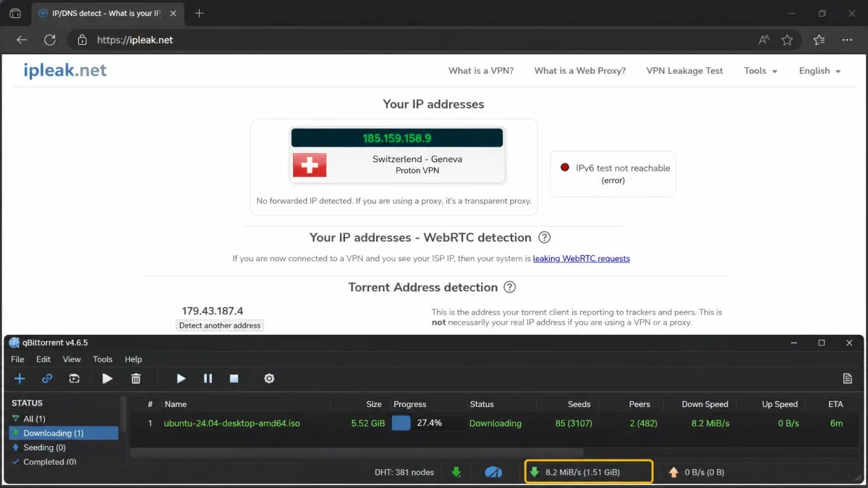Open the qBittorrent Help menu
This screenshot has height=488, width=868.
click(133, 359)
